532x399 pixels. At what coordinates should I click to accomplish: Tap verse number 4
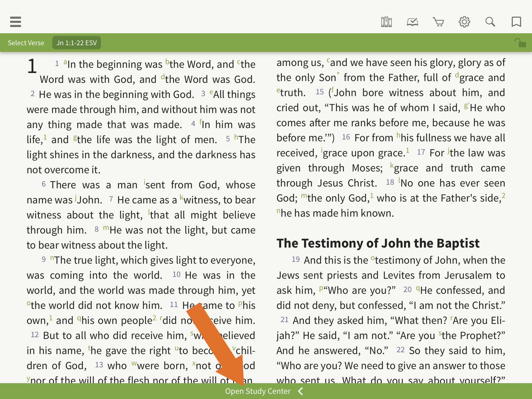pos(193,124)
